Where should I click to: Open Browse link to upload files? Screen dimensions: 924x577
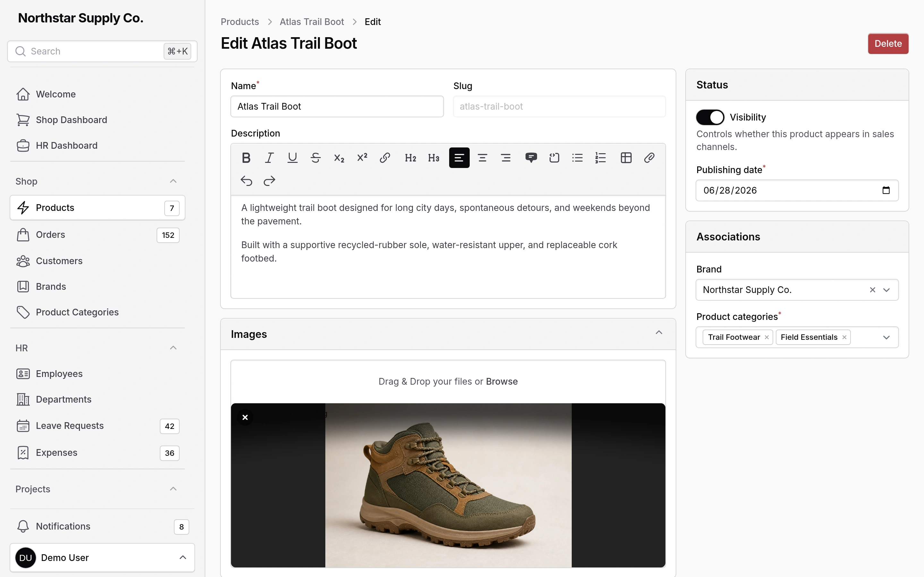point(502,381)
